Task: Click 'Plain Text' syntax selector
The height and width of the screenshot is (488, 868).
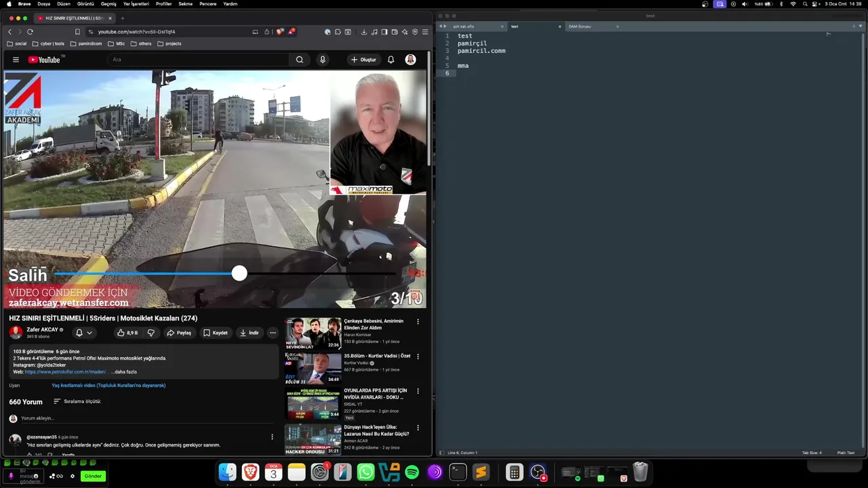Action: pyautogui.click(x=846, y=453)
